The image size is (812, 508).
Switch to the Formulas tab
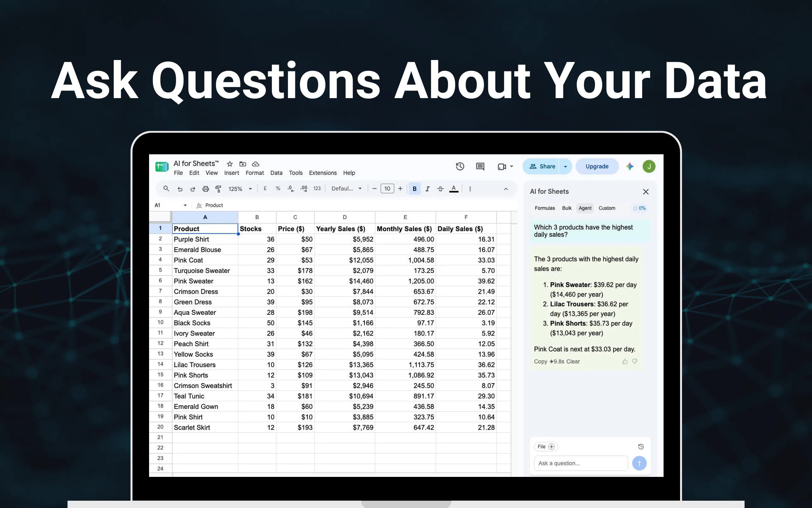click(545, 208)
